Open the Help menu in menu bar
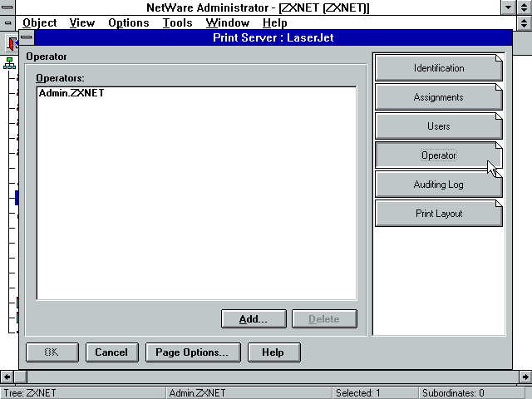 point(275,22)
